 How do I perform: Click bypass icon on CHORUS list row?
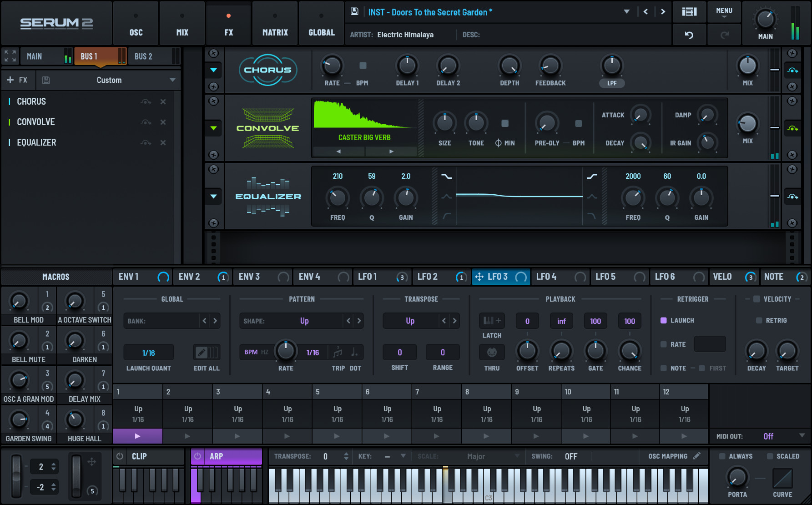pos(146,102)
